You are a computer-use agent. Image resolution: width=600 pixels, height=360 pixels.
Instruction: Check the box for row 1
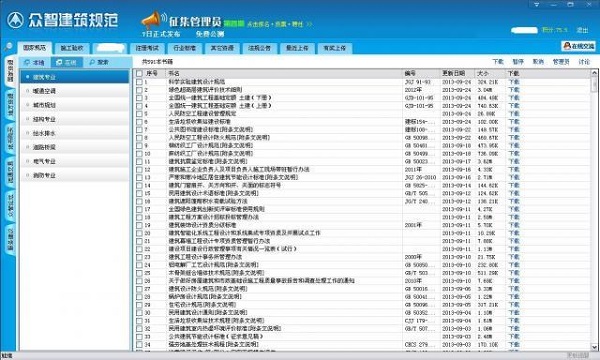pos(139,82)
